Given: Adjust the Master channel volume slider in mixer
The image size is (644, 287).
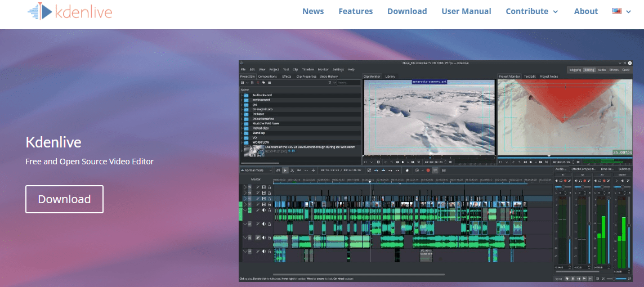Looking at the screenshot, I should tap(629, 232).
